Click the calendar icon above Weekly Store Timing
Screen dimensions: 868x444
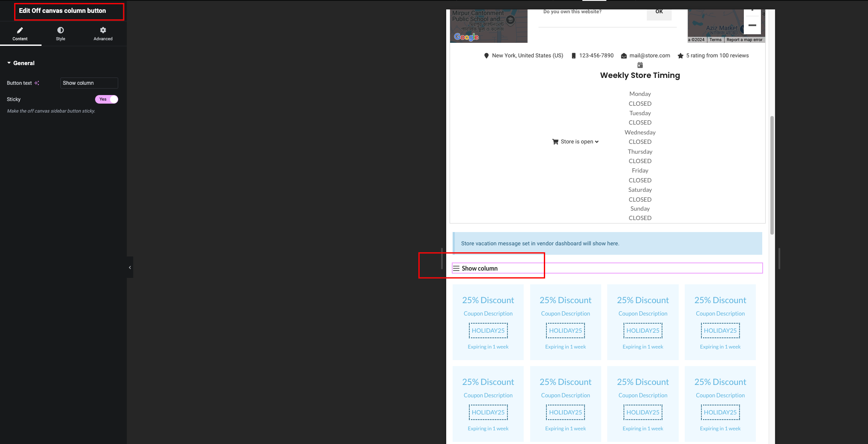640,65
